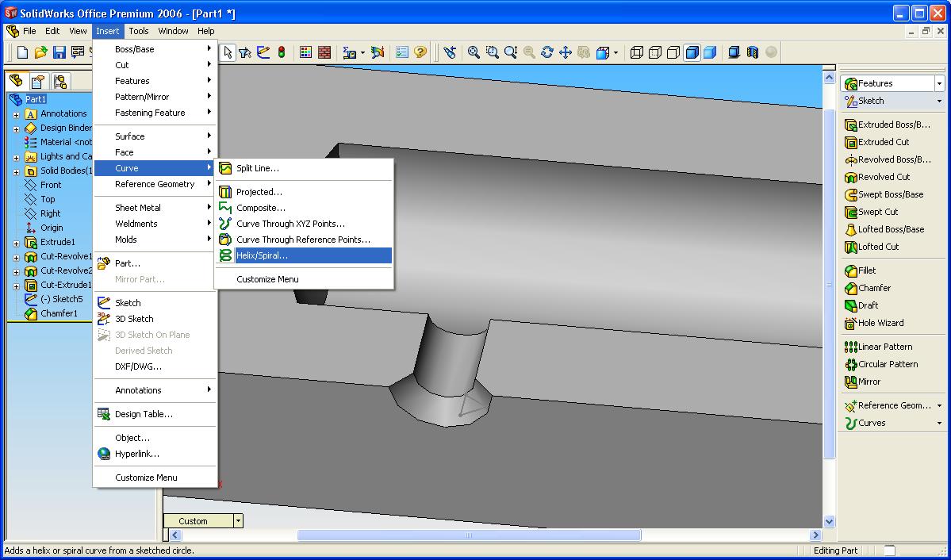Save the part using the floppy disk icon
951x560 pixels.
pos(59,53)
